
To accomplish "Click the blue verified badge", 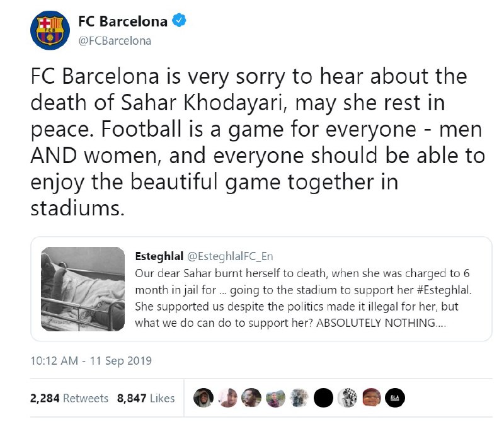I will (x=180, y=21).
